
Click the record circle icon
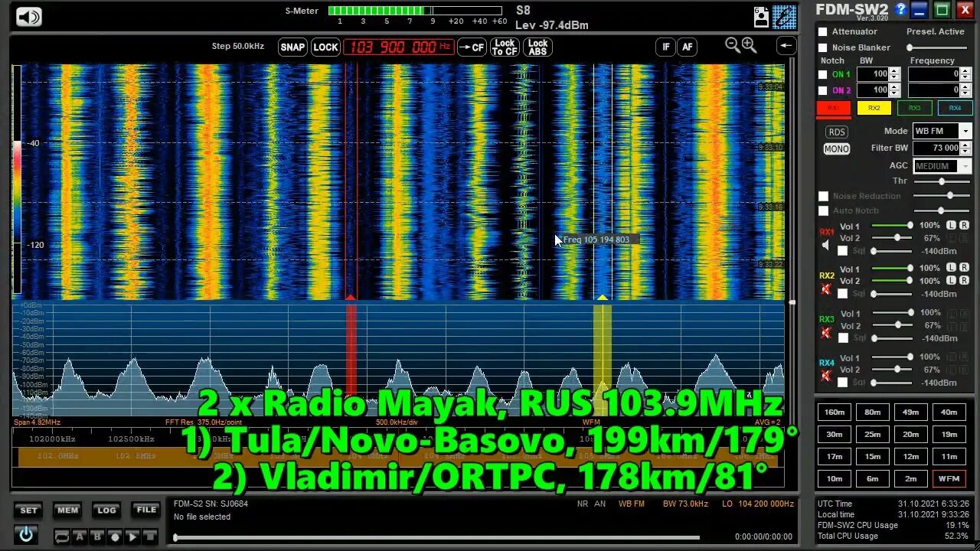click(x=115, y=536)
